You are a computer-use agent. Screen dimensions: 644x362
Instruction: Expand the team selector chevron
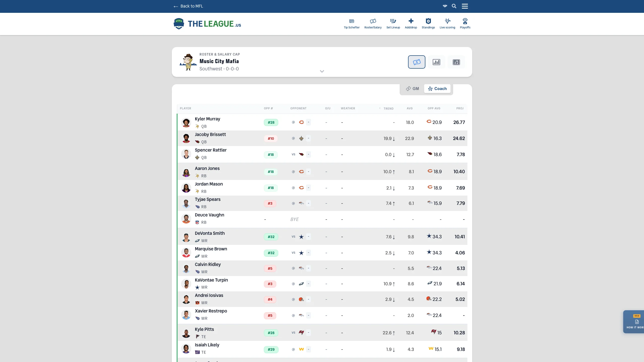322,71
